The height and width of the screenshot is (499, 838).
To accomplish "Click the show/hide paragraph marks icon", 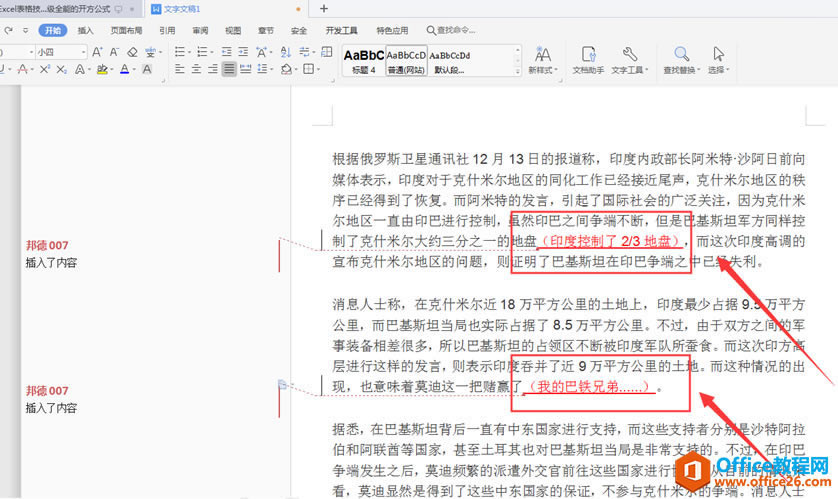I will pos(305,52).
